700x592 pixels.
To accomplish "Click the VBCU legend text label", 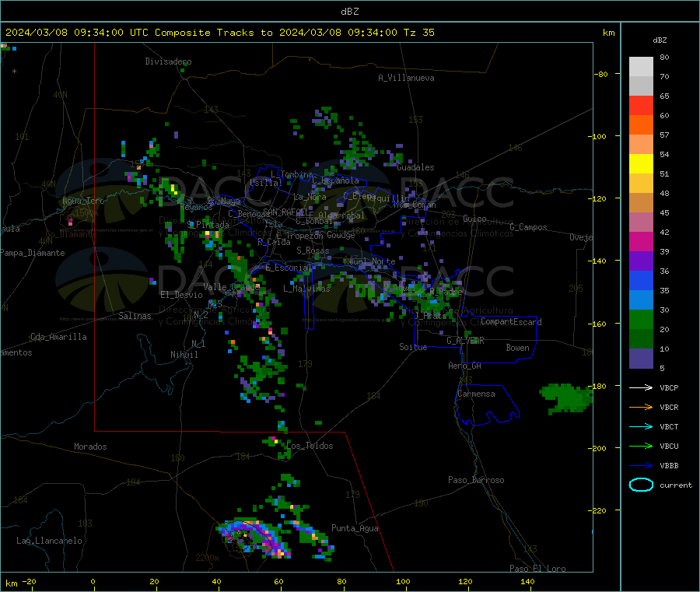I will coord(669,446).
